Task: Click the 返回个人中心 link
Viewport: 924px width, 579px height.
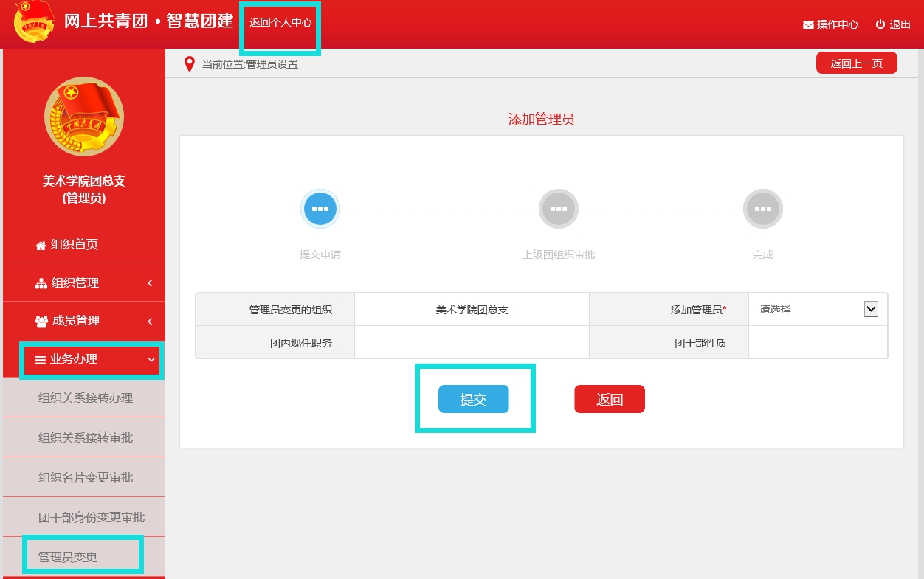Action: tap(280, 22)
